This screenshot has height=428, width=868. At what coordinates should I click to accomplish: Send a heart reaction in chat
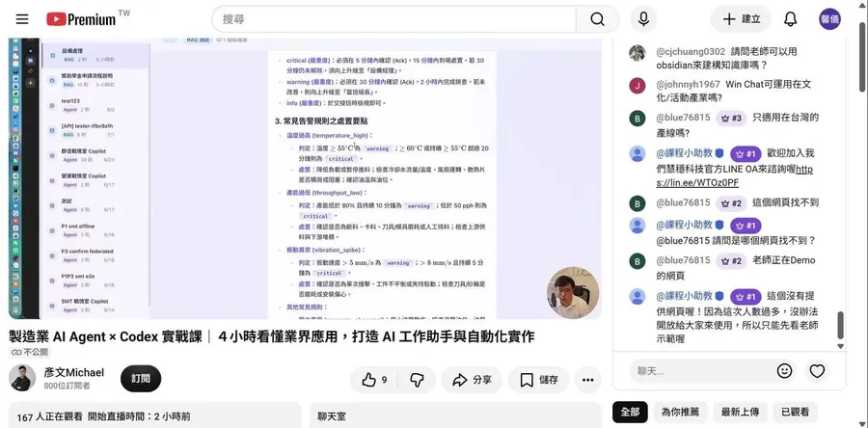coord(817,371)
